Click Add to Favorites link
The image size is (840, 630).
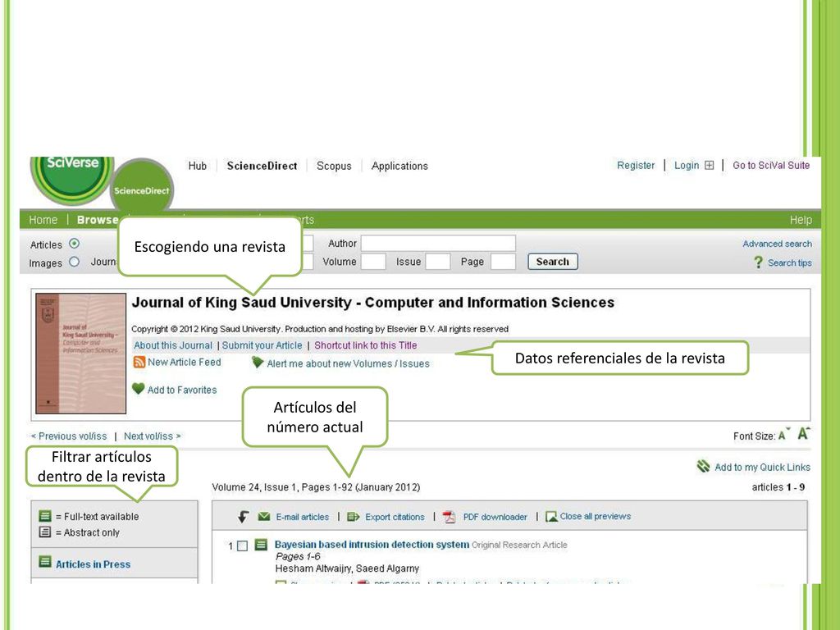182,390
